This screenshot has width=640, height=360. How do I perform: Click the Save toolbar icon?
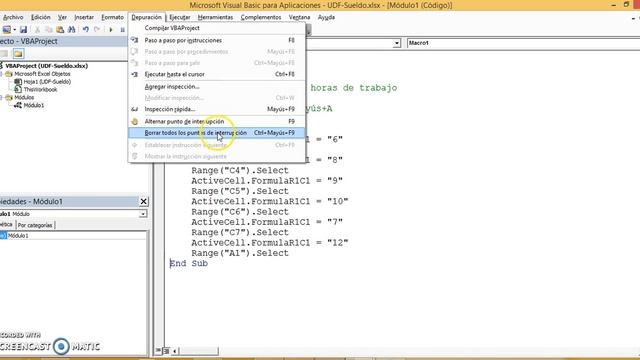[x=23, y=29]
